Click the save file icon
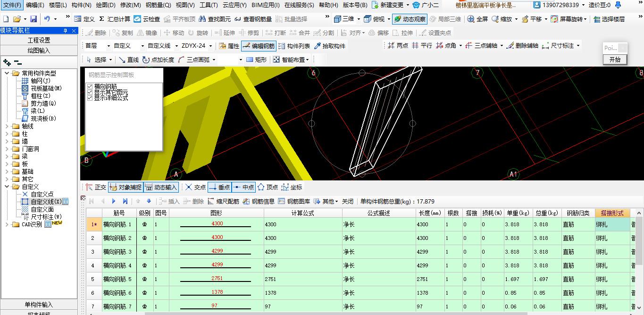Viewport: 644px width, 315px height. coord(33,19)
